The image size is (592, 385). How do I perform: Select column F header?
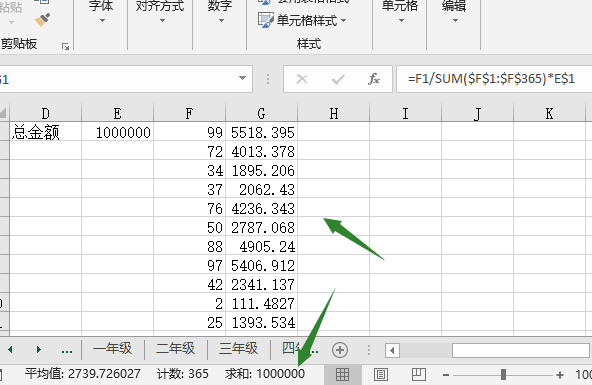coord(189,113)
